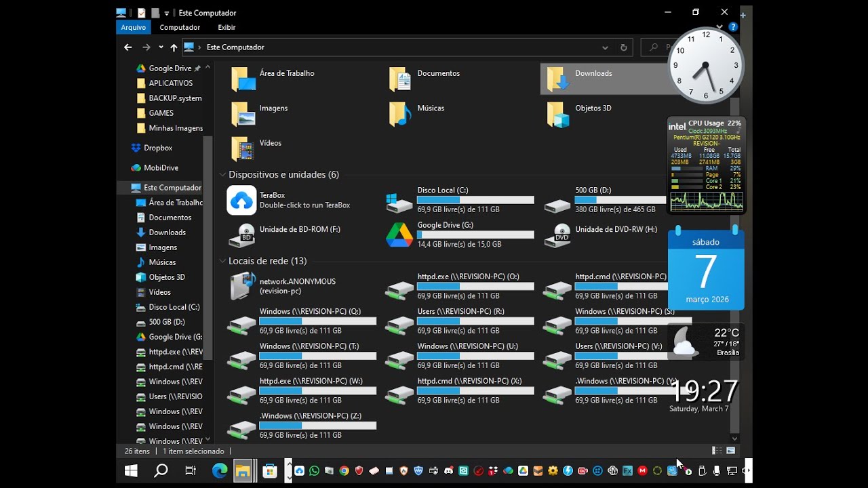Switch to large icons view in status bar
The image size is (868, 488).
coord(731,451)
